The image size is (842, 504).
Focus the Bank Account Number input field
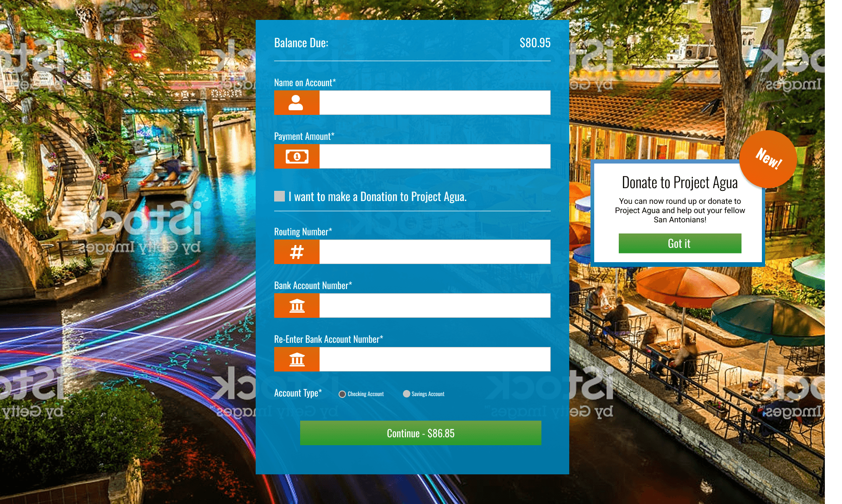tap(435, 305)
